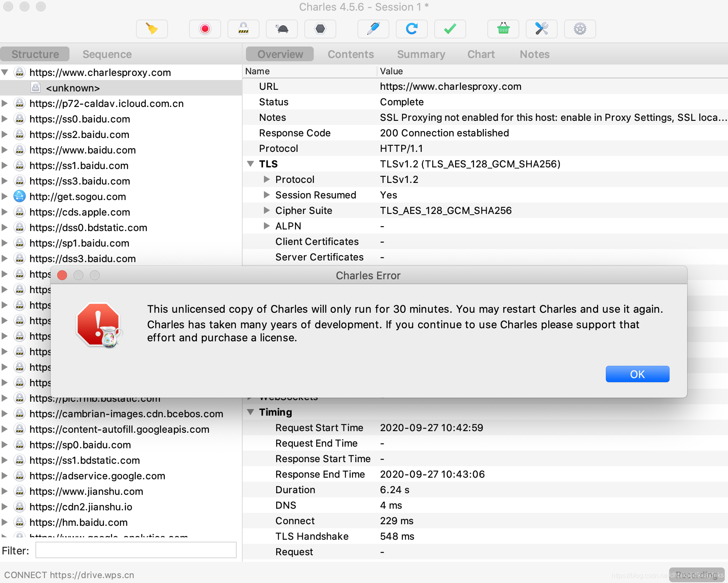Select the www.jianshu.com host
This screenshot has width=728, height=583.
click(86, 491)
